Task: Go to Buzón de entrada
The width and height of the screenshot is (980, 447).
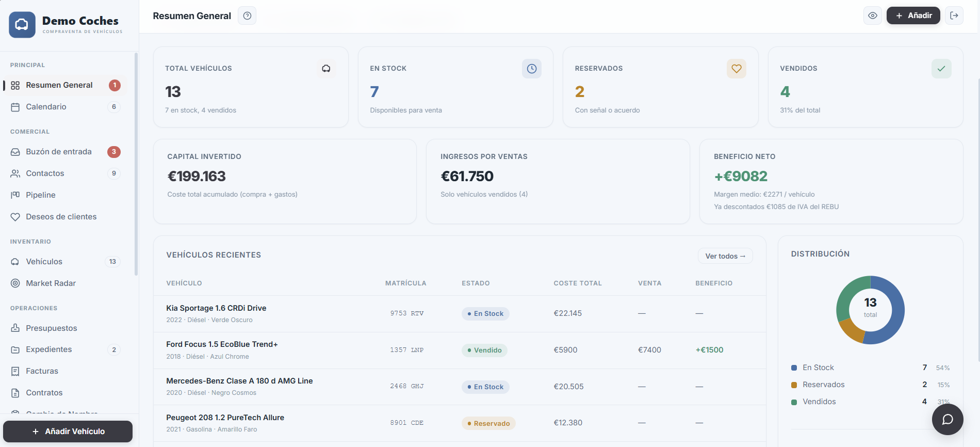Action: [65, 152]
